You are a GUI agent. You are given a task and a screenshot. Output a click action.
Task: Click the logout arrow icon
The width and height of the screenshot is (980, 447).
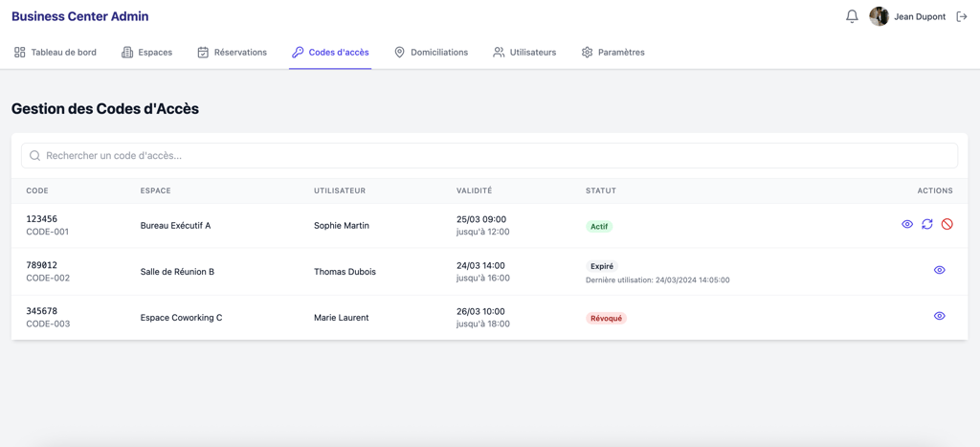tap(962, 17)
